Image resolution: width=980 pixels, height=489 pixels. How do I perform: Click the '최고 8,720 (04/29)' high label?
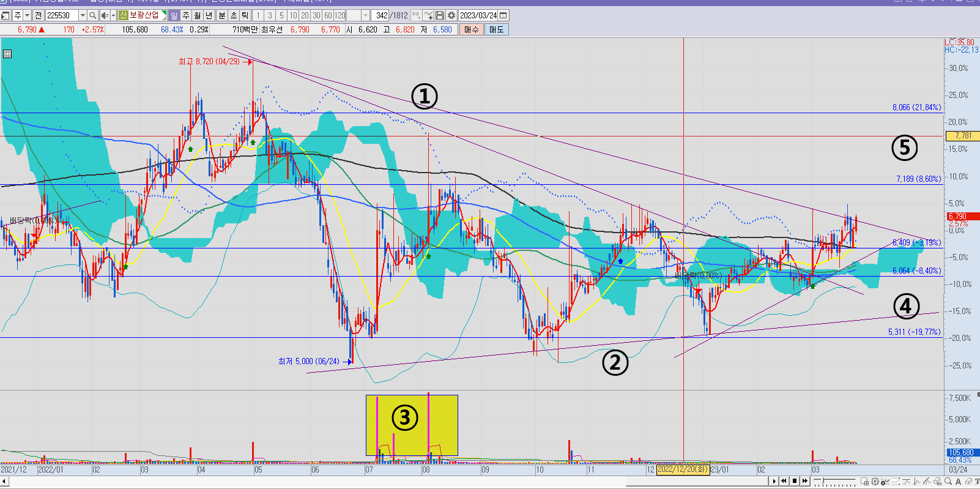coord(209,62)
